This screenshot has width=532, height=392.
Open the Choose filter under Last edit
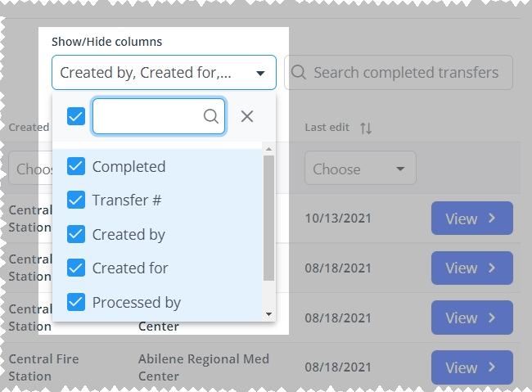[360, 169]
